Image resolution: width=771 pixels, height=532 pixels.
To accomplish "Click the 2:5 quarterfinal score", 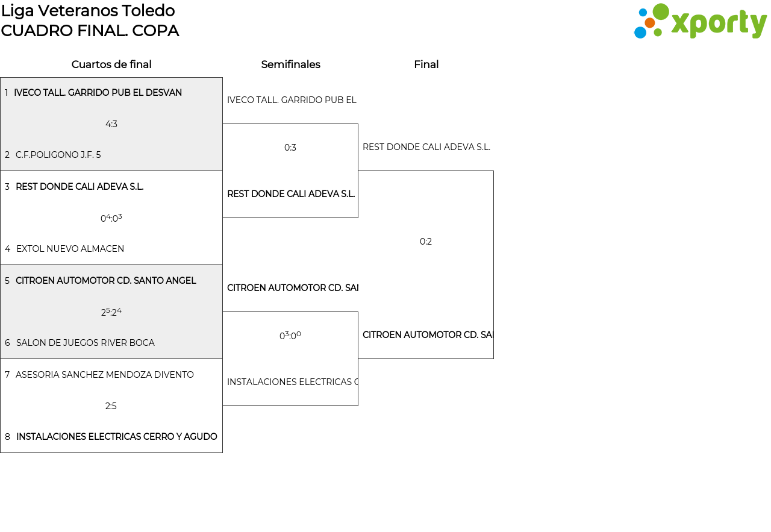I will [111, 406].
